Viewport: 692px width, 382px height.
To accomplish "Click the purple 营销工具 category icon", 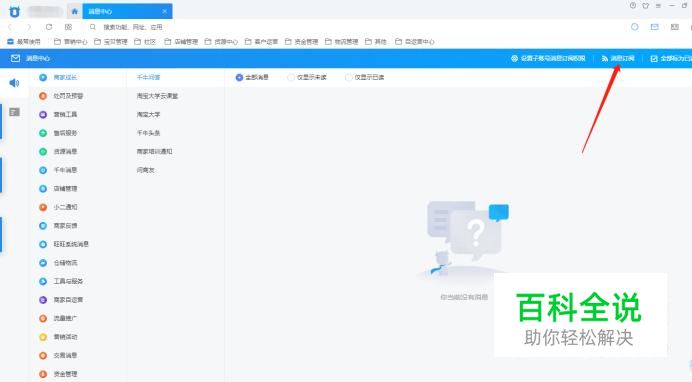I will tap(43, 114).
